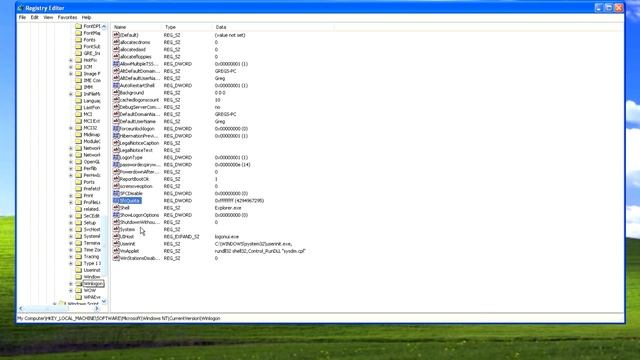
Task: Expand the MCI32 key node
Action: pos(71,128)
